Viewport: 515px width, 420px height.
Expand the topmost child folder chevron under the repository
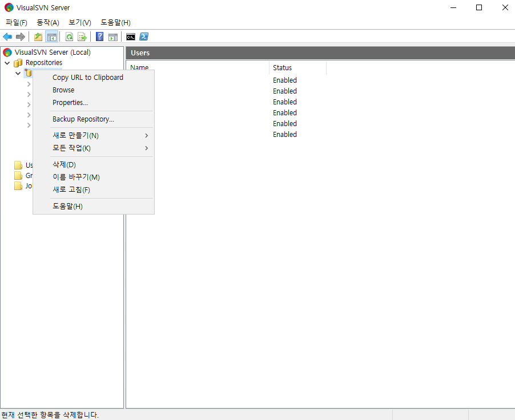[x=29, y=84]
